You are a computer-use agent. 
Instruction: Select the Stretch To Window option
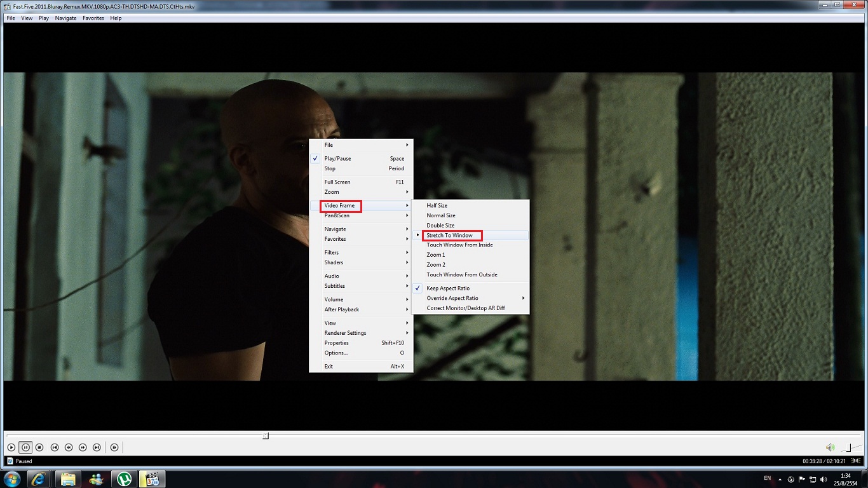point(470,235)
